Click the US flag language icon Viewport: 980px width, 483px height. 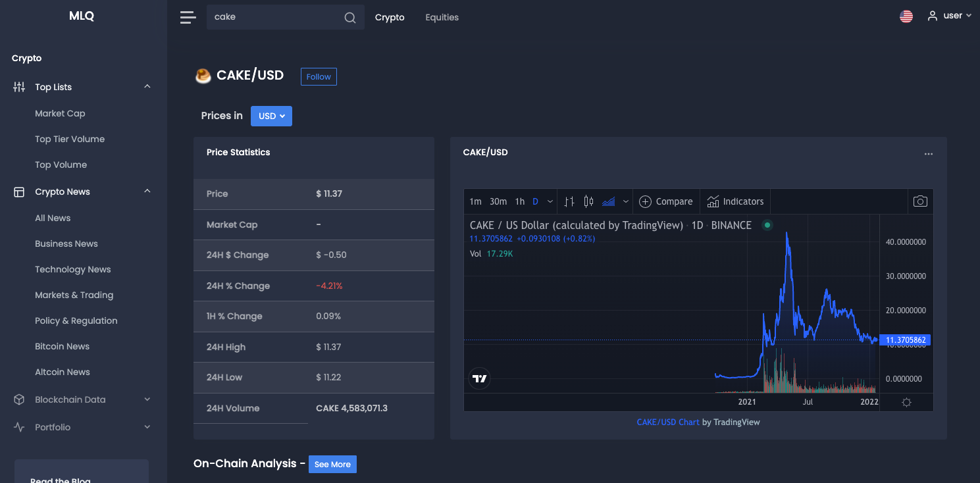pos(906,16)
